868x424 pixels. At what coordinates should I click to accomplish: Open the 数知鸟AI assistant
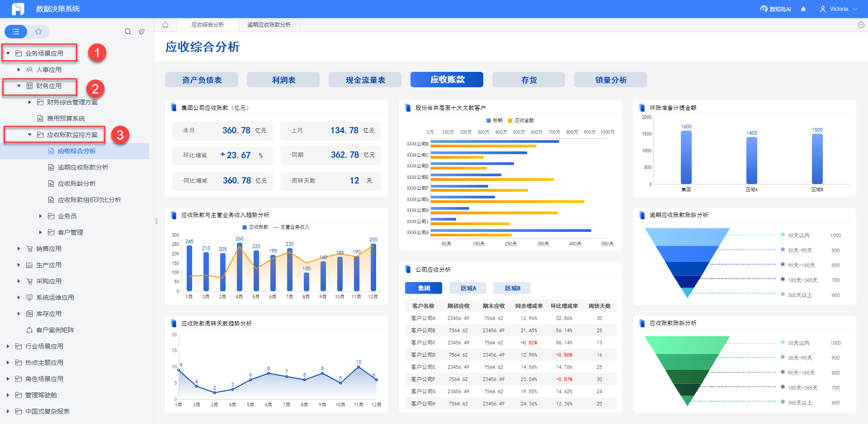776,9
